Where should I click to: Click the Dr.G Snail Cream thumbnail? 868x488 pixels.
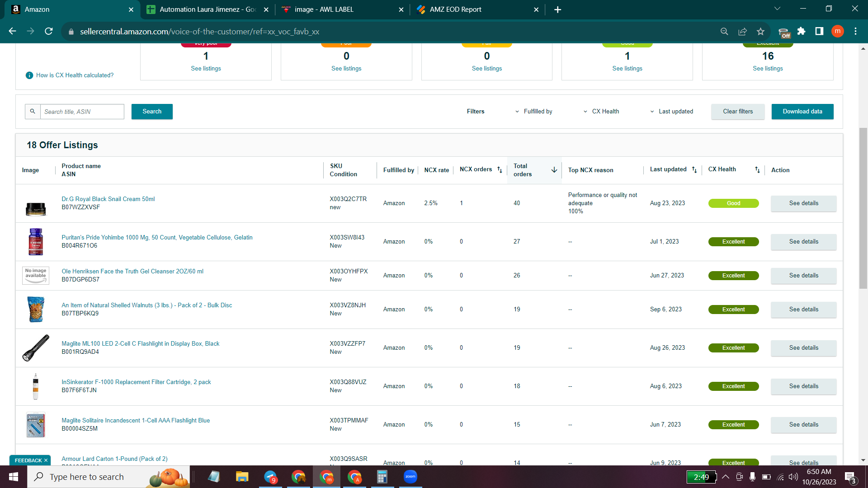[x=36, y=209]
